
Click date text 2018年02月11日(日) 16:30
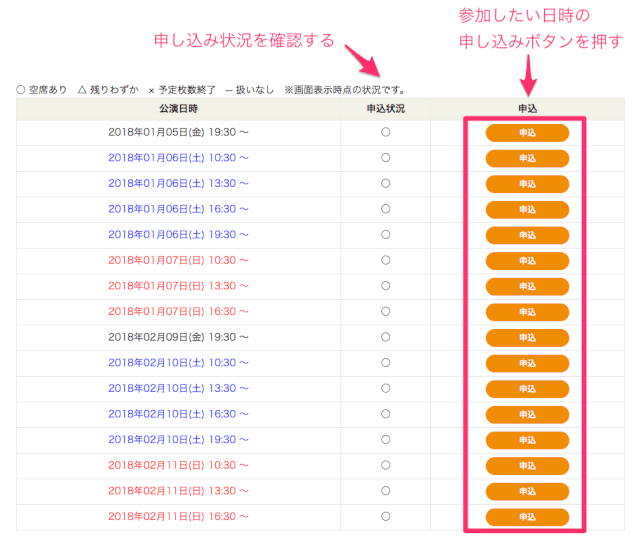pyautogui.click(x=178, y=516)
